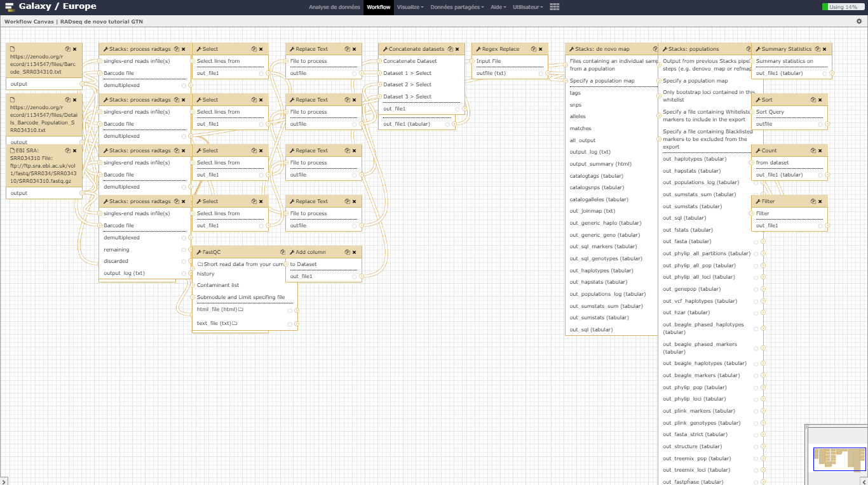The image size is (868, 485).
Task: Duplicate the Count node
Action: pos(813,150)
